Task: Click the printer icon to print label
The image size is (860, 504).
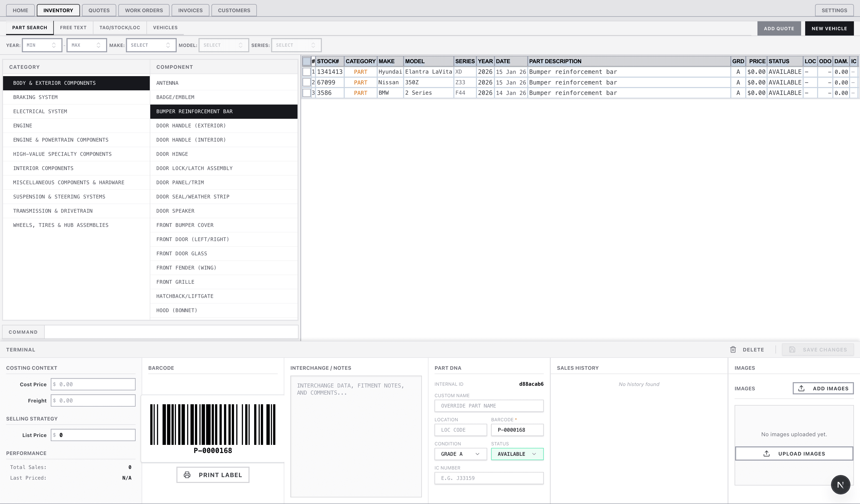Action: tap(187, 475)
